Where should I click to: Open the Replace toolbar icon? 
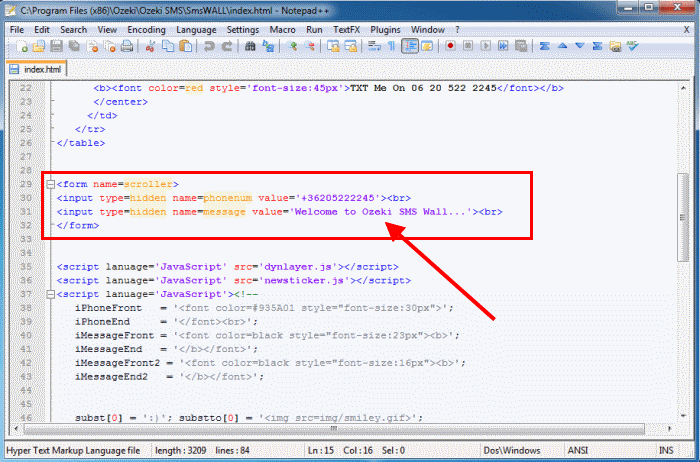coord(268,46)
